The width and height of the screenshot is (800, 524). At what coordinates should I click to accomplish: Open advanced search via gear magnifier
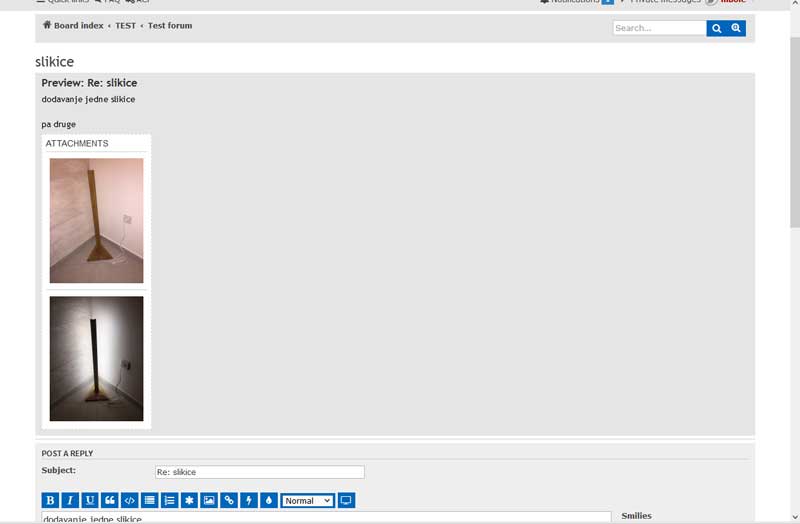pos(736,28)
